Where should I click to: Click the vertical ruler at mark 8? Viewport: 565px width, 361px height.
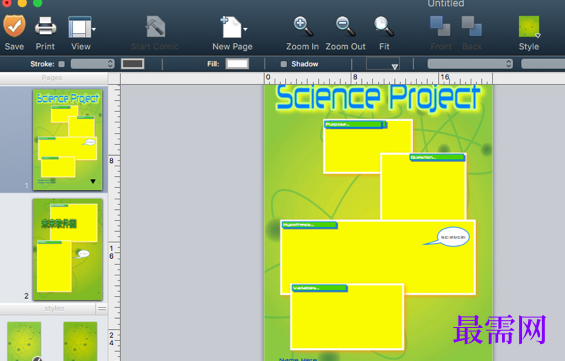click(x=111, y=161)
